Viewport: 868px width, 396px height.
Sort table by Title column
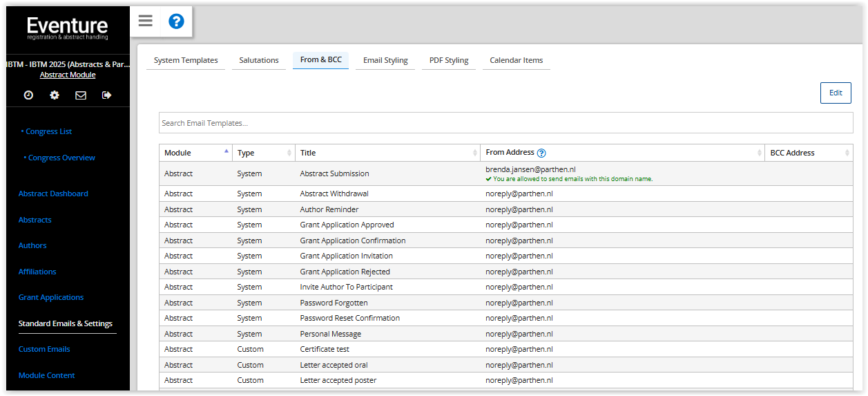point(387,153)
